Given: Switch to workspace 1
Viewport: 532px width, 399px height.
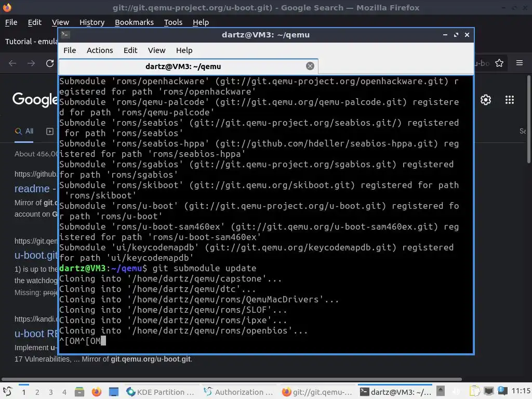Looking at the screenshot, I should 24,392.
